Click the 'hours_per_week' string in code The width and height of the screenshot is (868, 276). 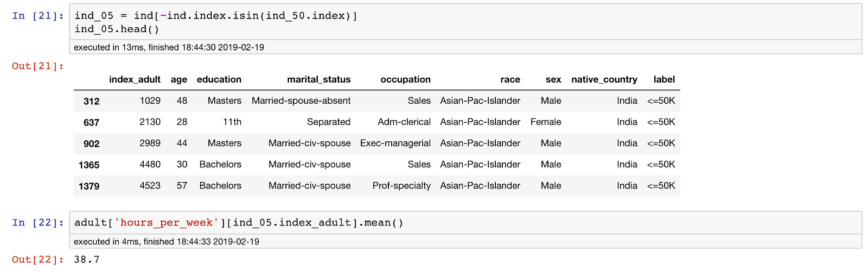pos(167,223)
